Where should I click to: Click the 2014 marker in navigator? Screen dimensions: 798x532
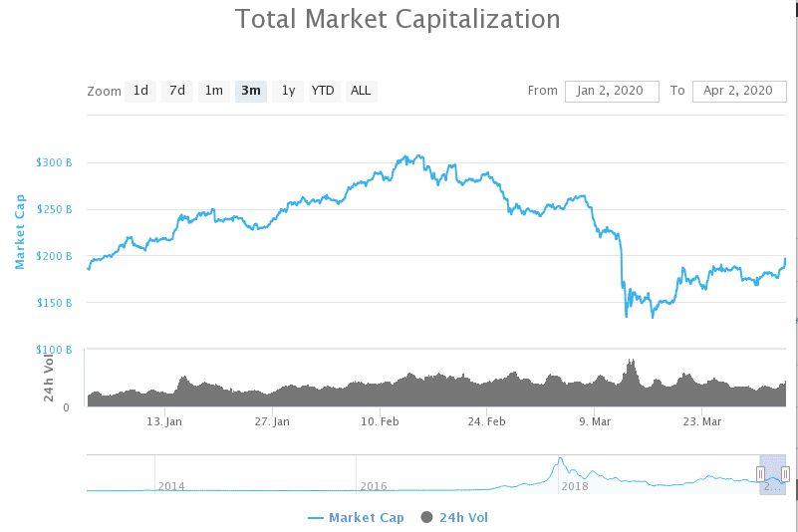tap(171, 486)
